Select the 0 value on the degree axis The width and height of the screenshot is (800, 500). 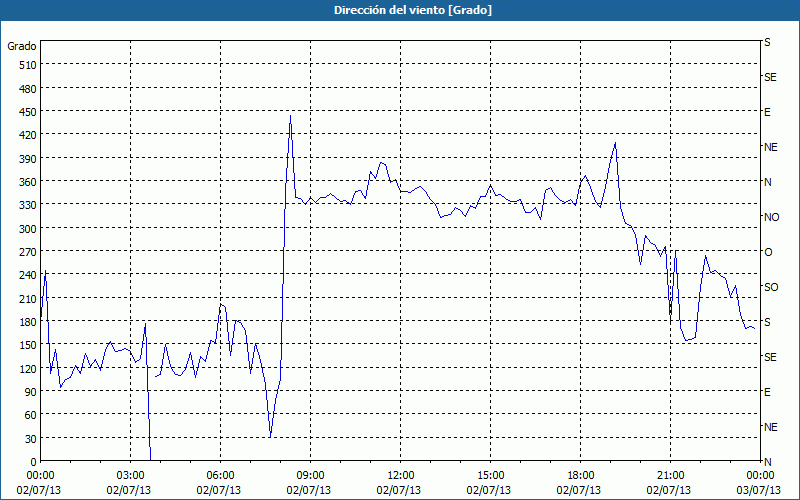[34, 462]
